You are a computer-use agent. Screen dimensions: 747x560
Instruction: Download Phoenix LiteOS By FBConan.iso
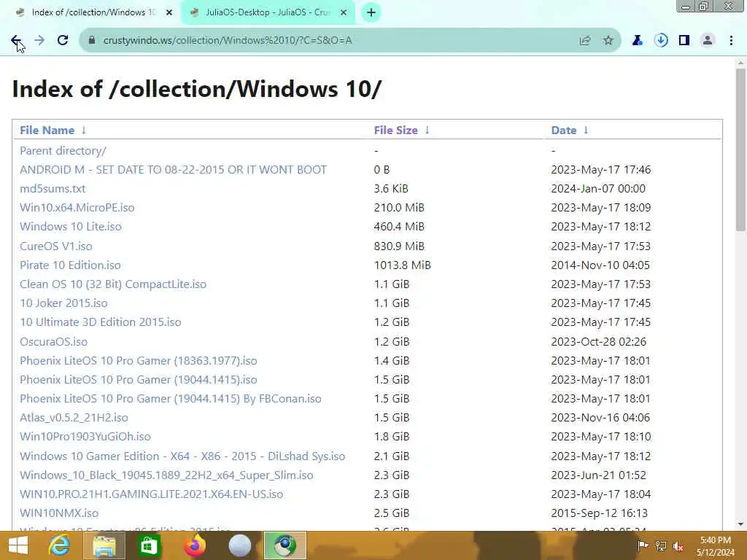point(171,399)
